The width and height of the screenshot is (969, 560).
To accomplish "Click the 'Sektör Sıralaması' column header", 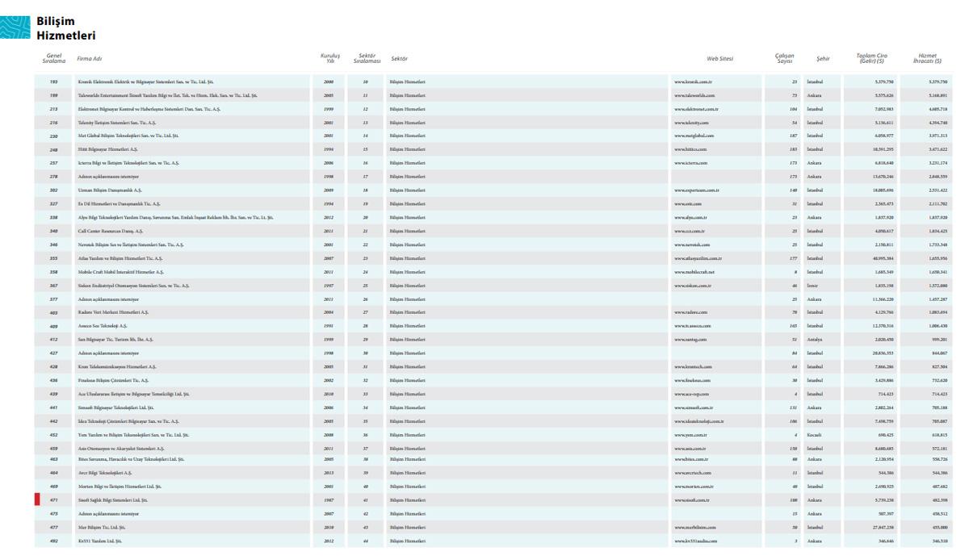I will (x=366, y=59).
